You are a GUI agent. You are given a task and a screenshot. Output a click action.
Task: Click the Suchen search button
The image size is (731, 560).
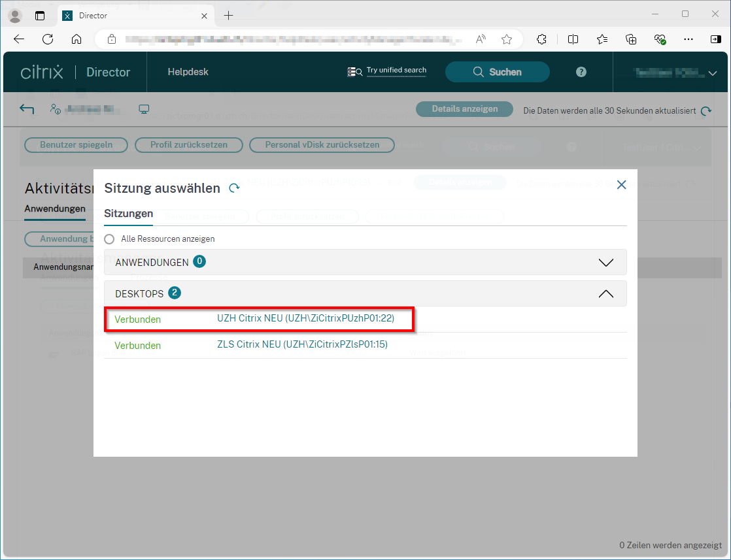[497, 72]
